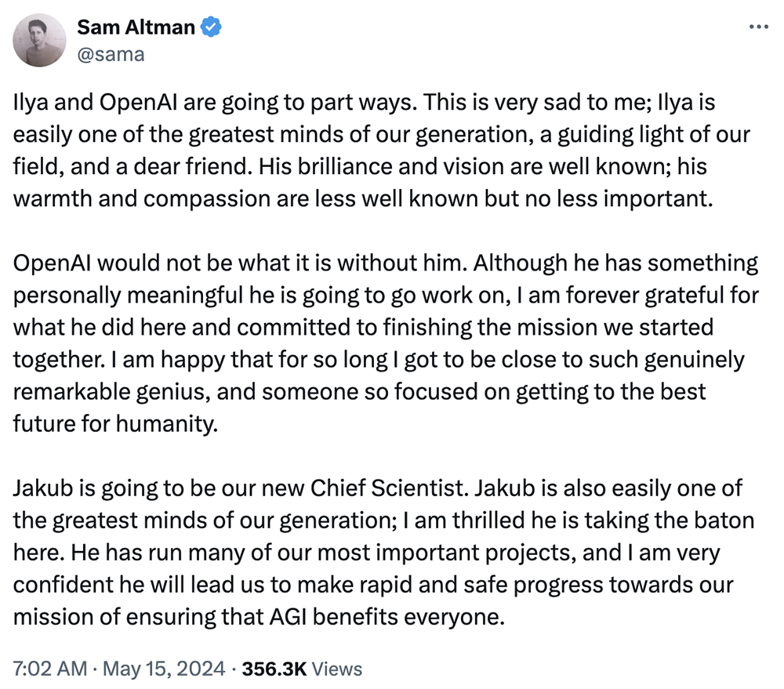The width and height of the screenshot is (784, 689).
Task: Click the word Views beside the count
Action: (337, 669)
